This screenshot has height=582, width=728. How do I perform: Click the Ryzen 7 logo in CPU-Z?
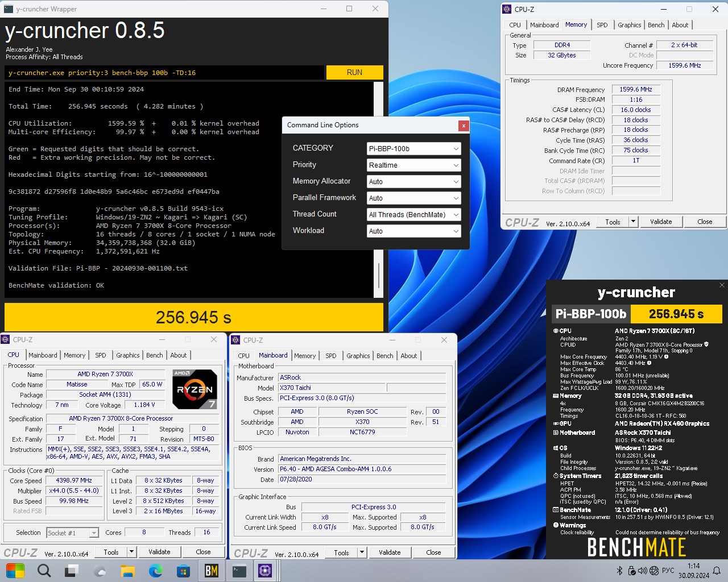click(x=195, y=389)
